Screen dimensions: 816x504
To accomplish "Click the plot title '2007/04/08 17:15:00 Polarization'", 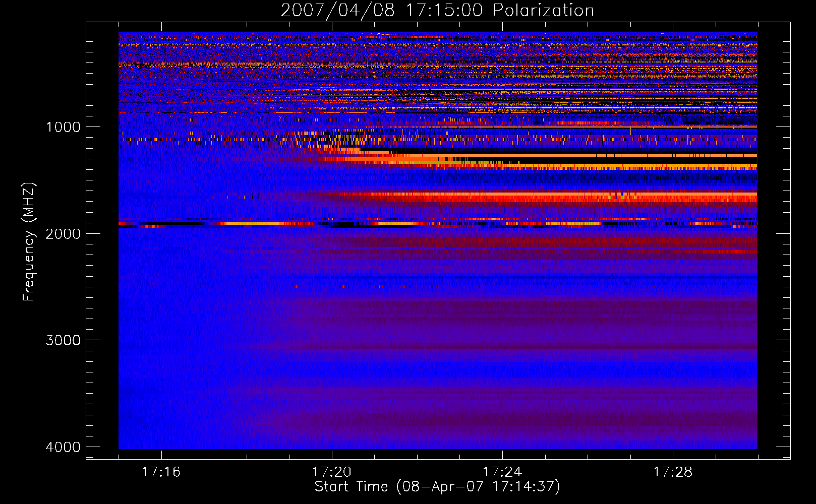I will pos(437,10).
